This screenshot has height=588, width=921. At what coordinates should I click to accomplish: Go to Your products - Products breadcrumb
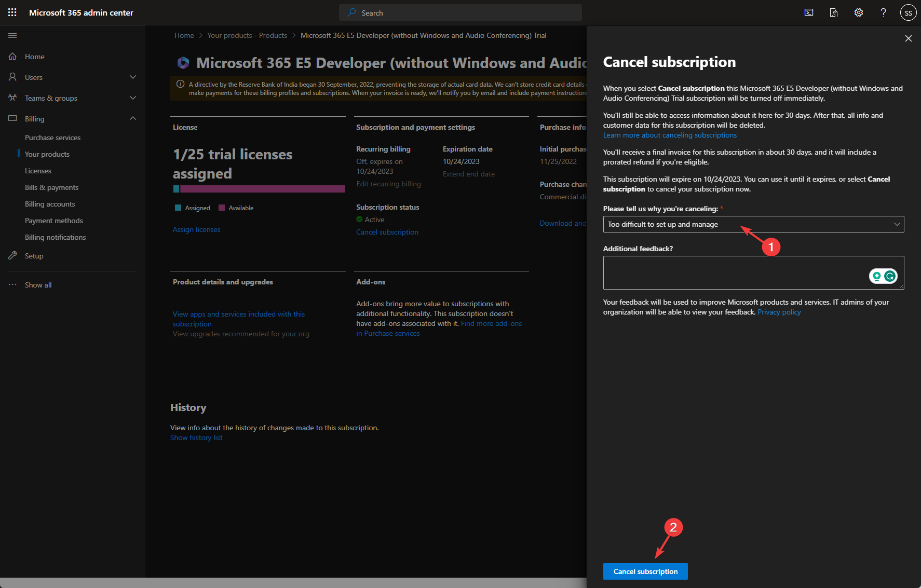(x=247, y=35)
